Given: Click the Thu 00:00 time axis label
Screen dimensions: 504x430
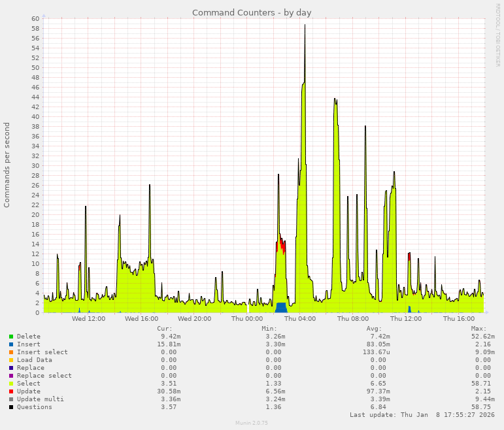Looking at the screenshot, I should click(247, 319).
